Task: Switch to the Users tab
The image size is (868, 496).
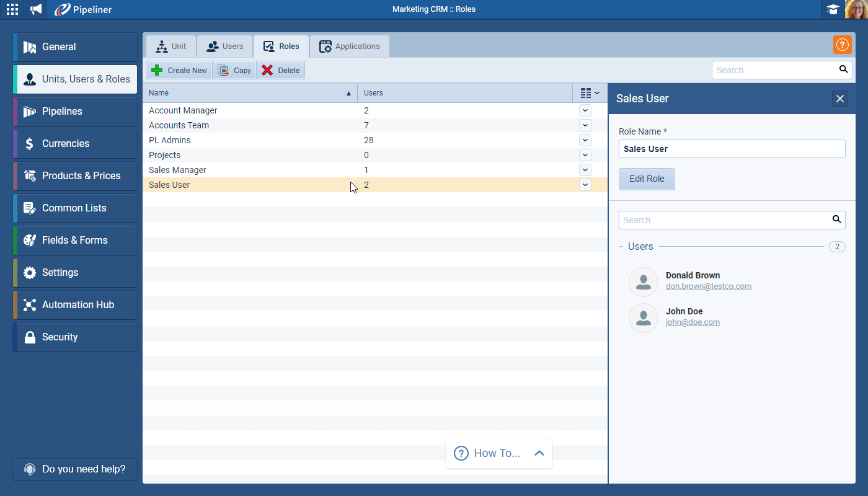Action: pos(224,46)
